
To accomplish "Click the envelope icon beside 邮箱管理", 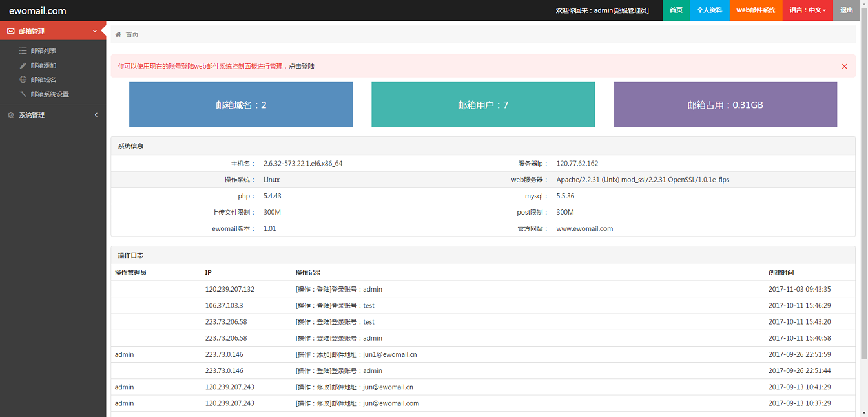I will pyautogui.click(x=11, y=31).
